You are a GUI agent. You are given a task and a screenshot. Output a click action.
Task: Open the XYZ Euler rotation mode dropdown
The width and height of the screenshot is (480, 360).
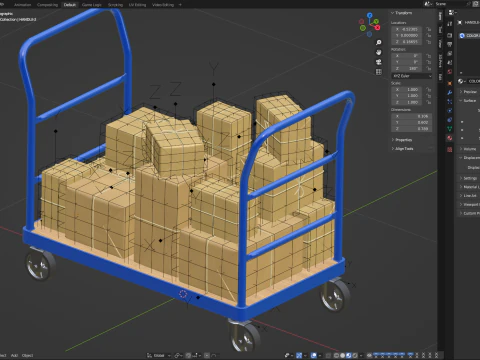pos(412,76)
